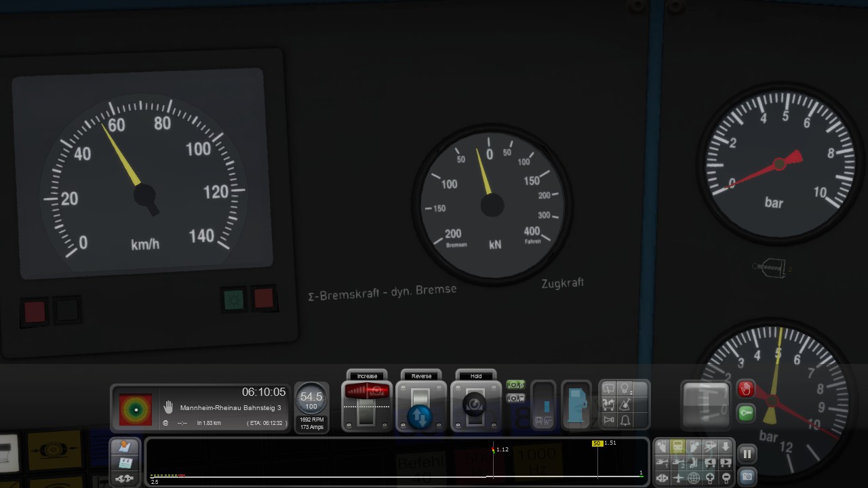
Task: Click the Reverse label above reverser
Action: pos(421,376)
